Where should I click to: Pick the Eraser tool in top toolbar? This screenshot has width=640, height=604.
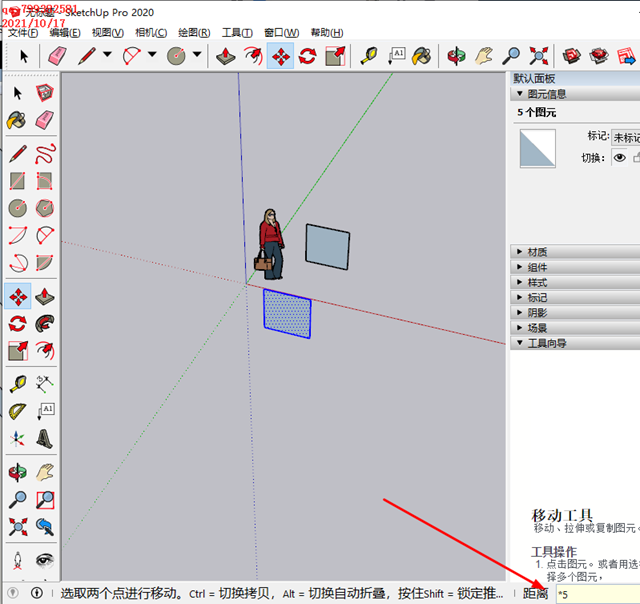point(57,56)
